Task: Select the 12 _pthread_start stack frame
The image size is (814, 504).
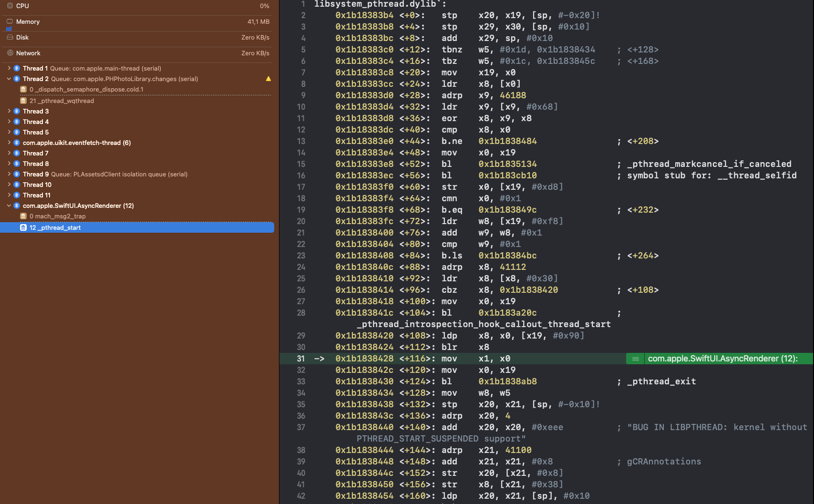Action: tap(55, 227)
